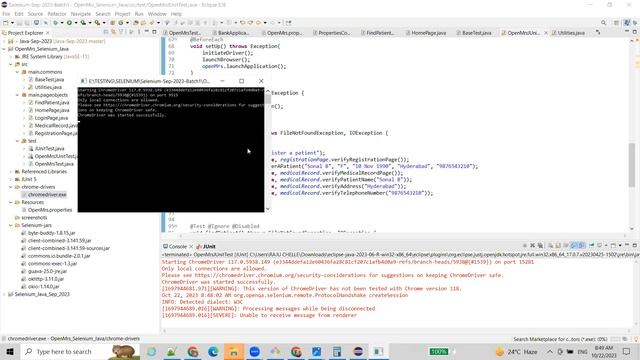Open the search magnifier icon at top right

click(603, 23)
